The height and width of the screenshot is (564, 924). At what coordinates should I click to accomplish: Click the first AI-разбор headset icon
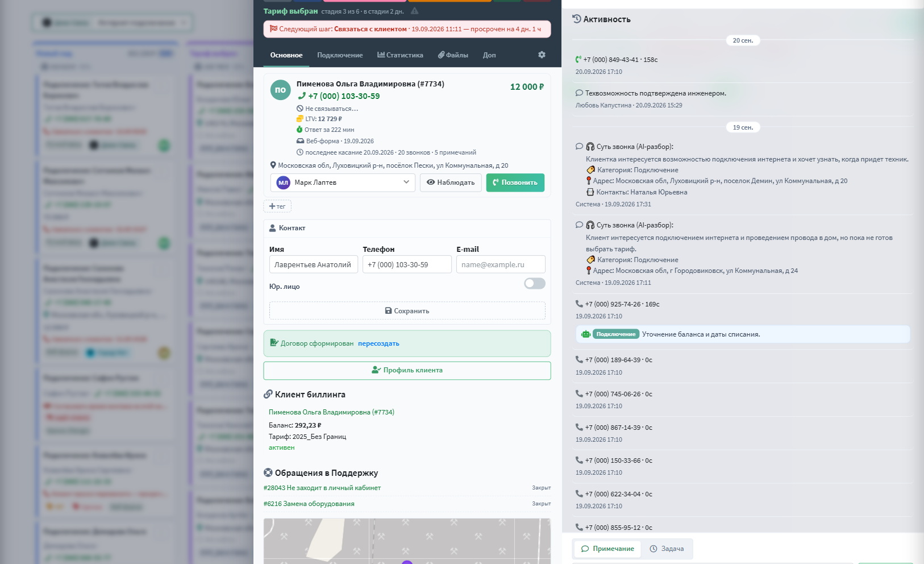click(590, 147)
